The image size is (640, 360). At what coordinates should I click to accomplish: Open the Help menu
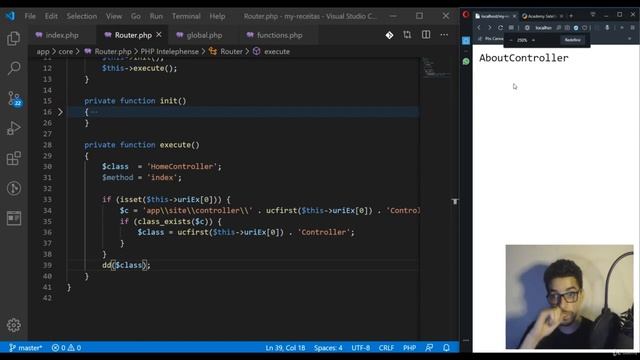[217, 16]
